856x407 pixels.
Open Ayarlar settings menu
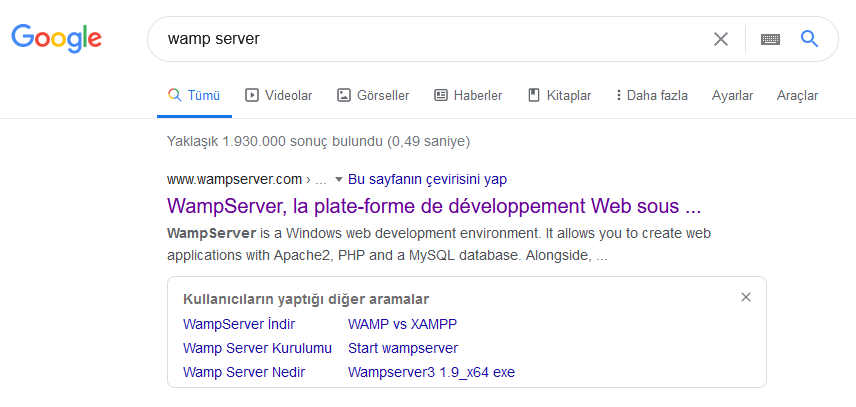tap(732, 95)
